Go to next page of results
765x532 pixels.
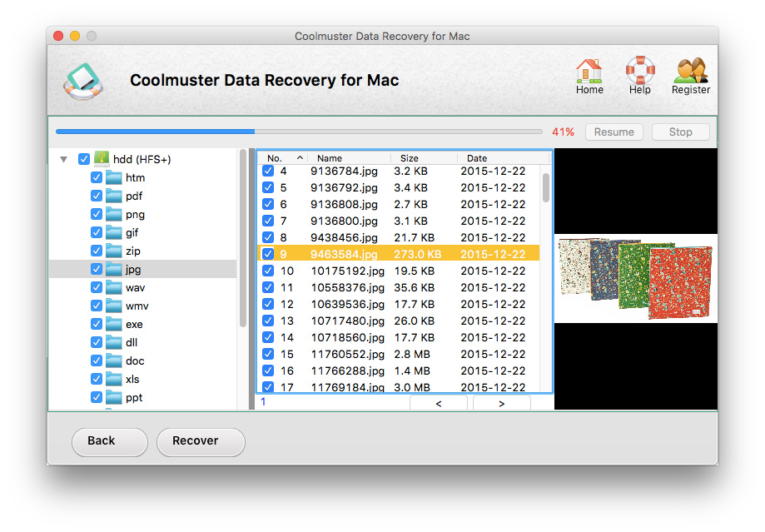pos(502,403)
